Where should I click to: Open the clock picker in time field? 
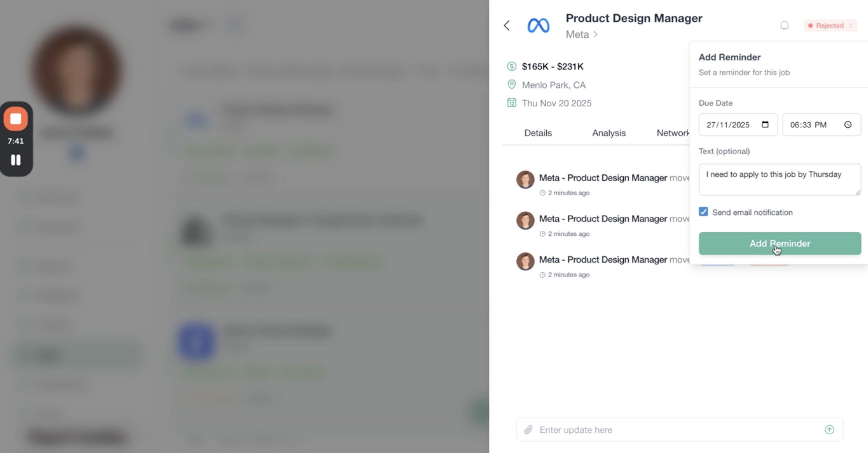point(848,125)
